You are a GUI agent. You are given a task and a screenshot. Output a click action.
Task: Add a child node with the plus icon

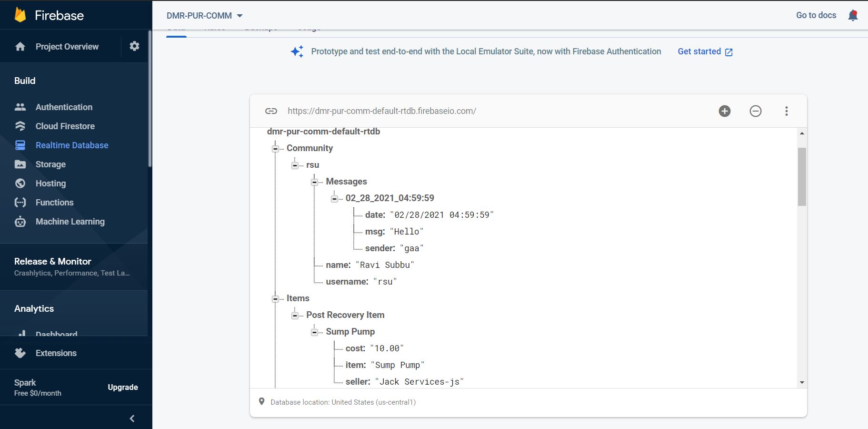click(725, 111)
